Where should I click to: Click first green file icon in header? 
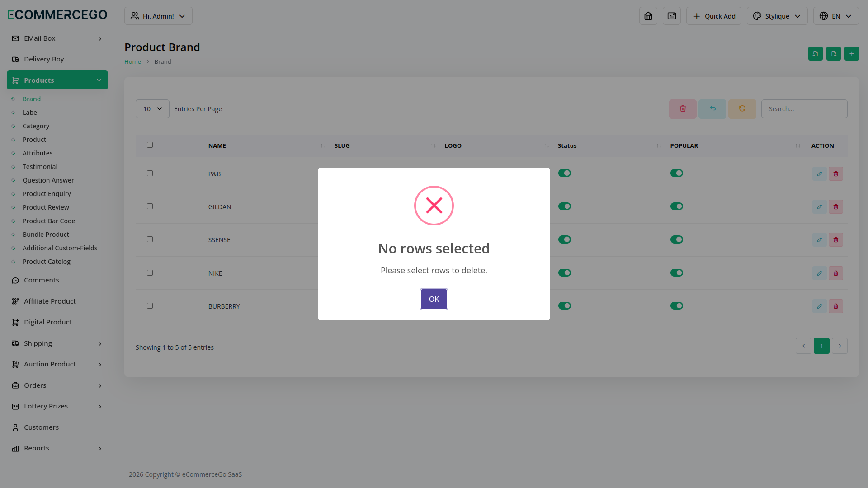[x=815, y=54]
